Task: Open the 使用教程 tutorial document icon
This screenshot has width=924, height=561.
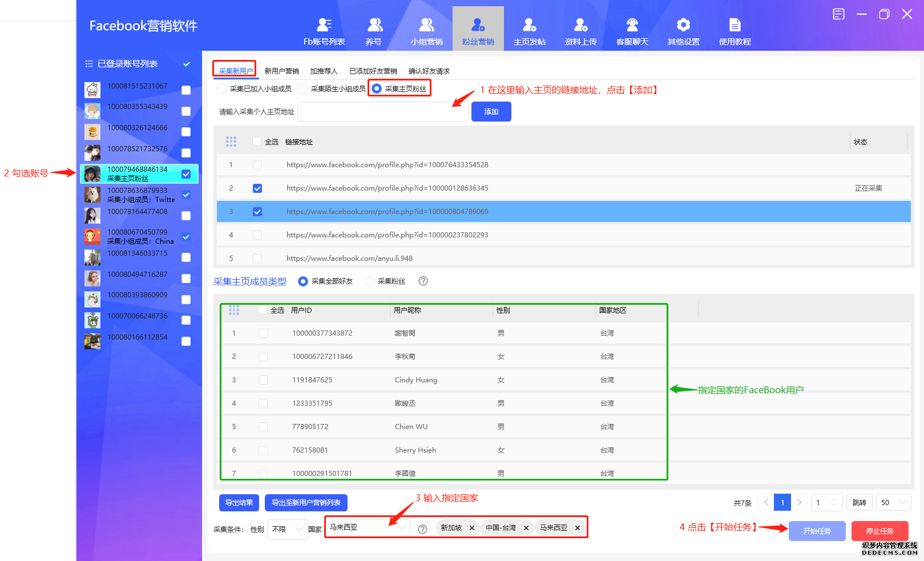Action: pyautogui.click(x=735, y=25)
